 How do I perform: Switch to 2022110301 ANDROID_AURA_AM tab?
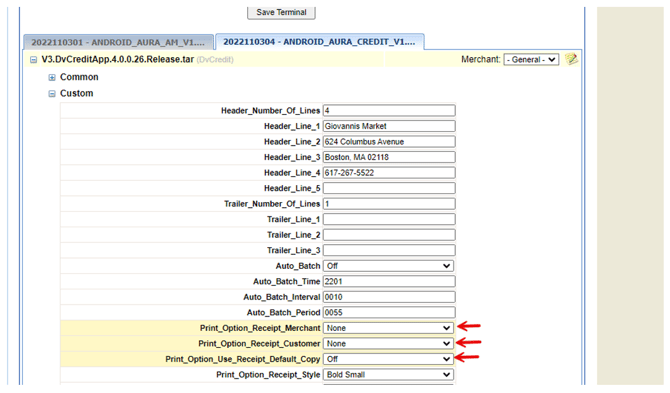click(118, 42)
